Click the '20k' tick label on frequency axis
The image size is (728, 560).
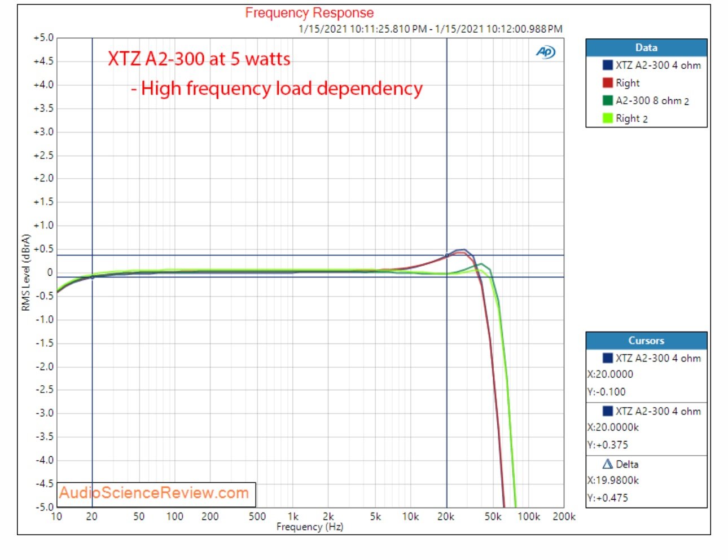click(446, 517)
